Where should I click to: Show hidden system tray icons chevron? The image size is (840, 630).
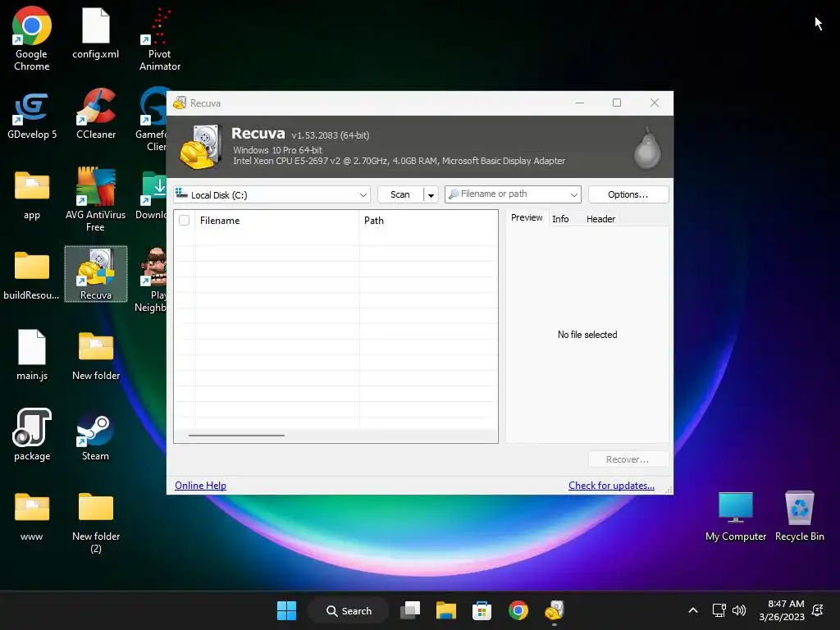pyautogui.click(x=692, y=610)
